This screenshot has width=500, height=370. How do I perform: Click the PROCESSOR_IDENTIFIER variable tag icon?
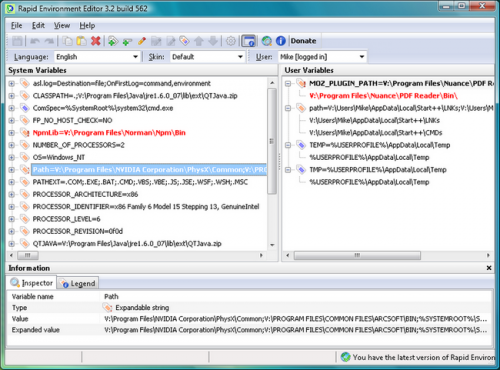24,207
